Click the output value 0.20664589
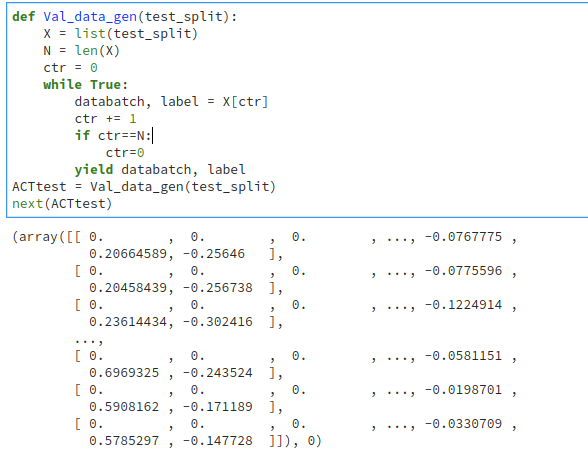 coord(128,254)
